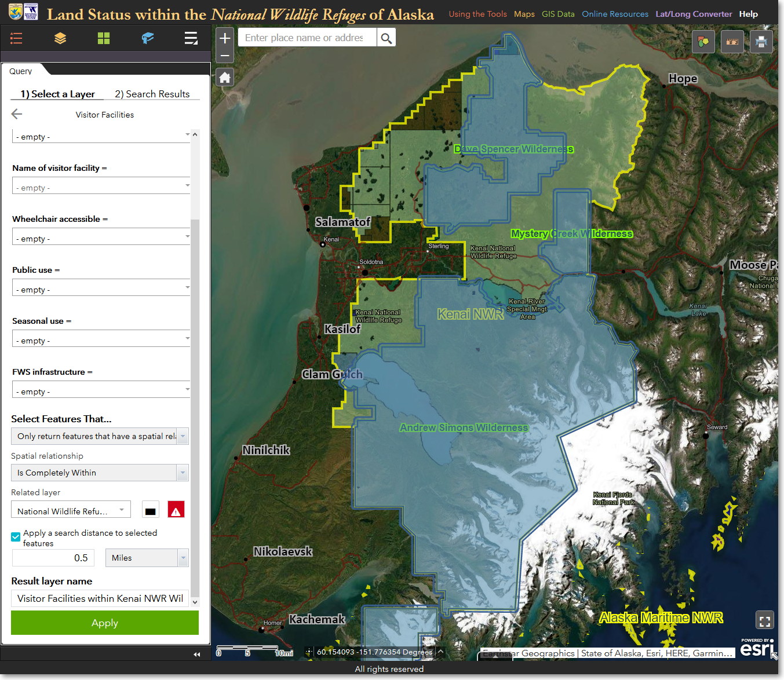Open the Spatial relationship dropdown
The width and height of the screenshot is (784, 680).
coord(100,473)
